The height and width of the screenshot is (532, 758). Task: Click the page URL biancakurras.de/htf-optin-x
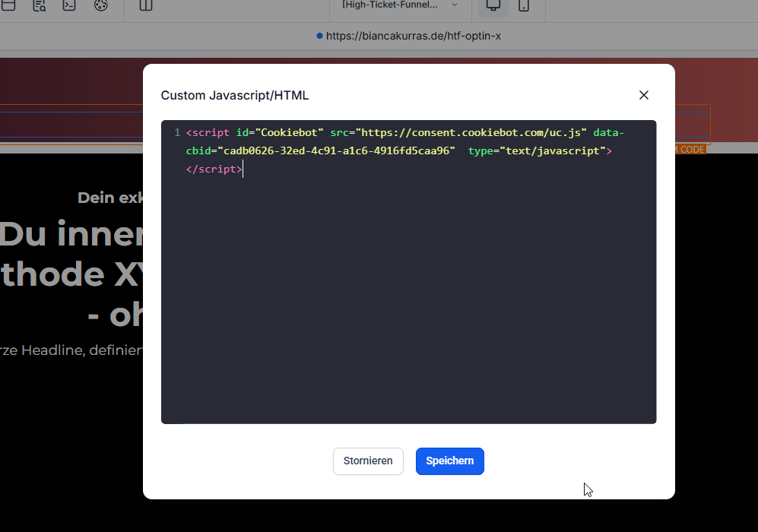coord(414,36)
